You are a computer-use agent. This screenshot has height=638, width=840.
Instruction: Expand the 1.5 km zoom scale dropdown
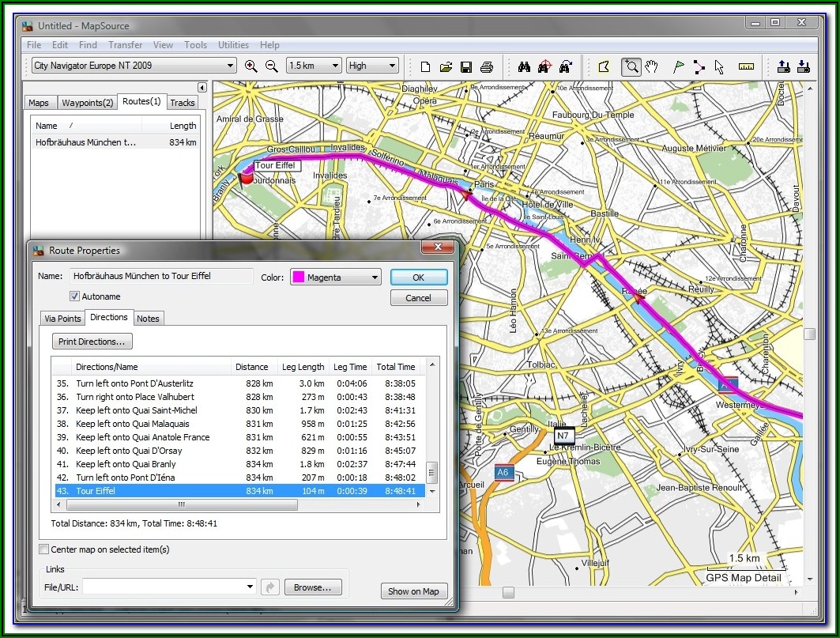click(x=334, y=66)
